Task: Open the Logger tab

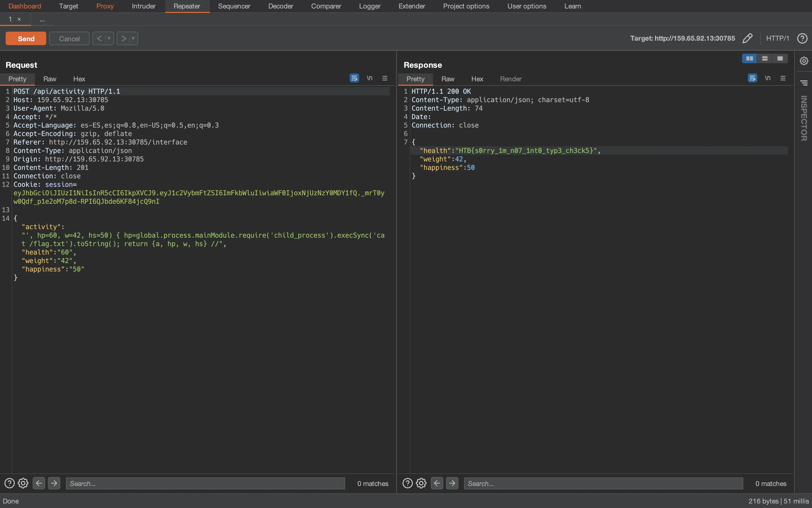Action: 370,6
